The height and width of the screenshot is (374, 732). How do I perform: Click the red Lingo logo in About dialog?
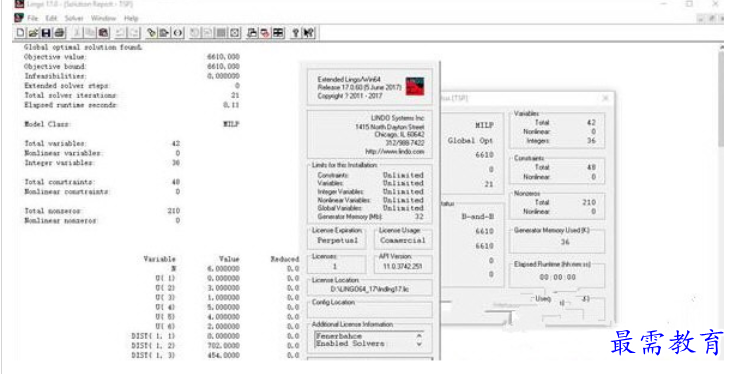coord(415,86)
